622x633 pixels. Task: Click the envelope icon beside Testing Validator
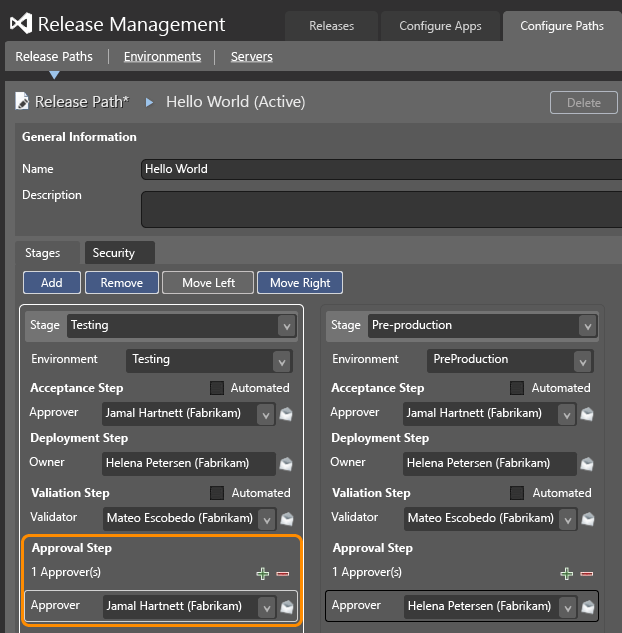tap(286, 519)
